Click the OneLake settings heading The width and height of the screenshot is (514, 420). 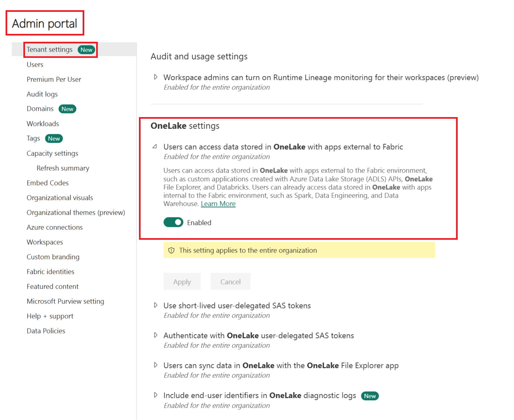point(185,126)
